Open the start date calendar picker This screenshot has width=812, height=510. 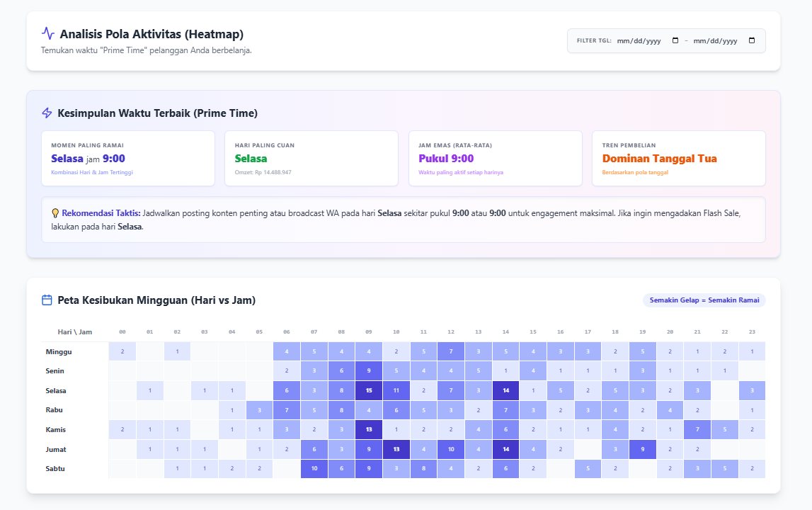[675, 40]
